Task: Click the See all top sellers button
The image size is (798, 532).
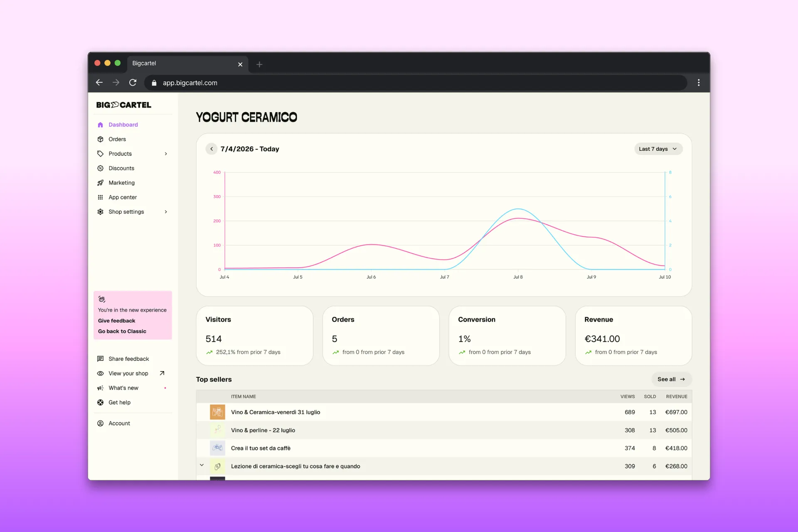Action: (671, 379)
